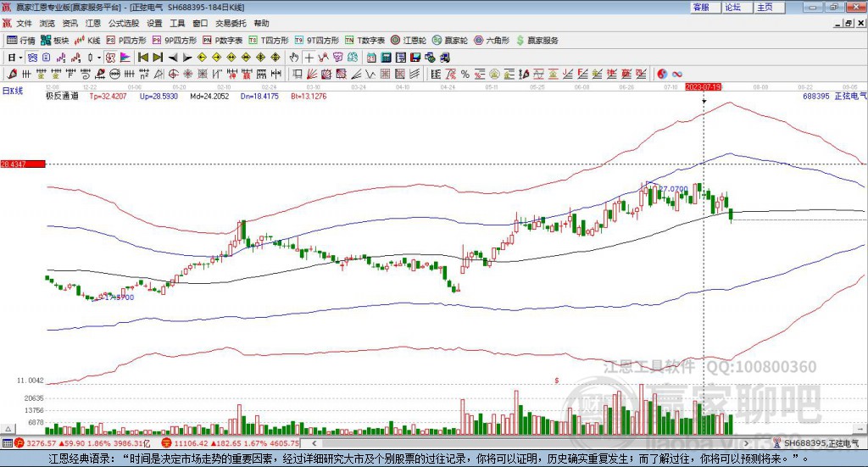Click the 28.4347 red price tag
The image size is (868, 467).
[23, 164]
